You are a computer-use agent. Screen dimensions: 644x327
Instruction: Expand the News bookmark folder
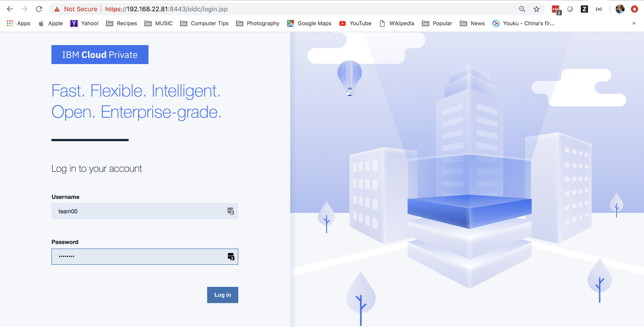tap(472, 23)
